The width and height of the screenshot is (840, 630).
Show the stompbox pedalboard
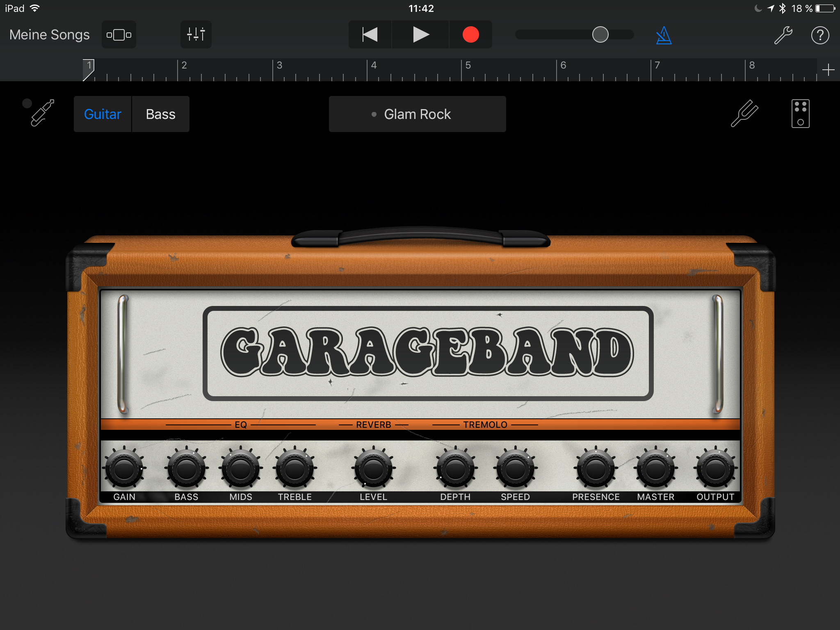(800, 114)
